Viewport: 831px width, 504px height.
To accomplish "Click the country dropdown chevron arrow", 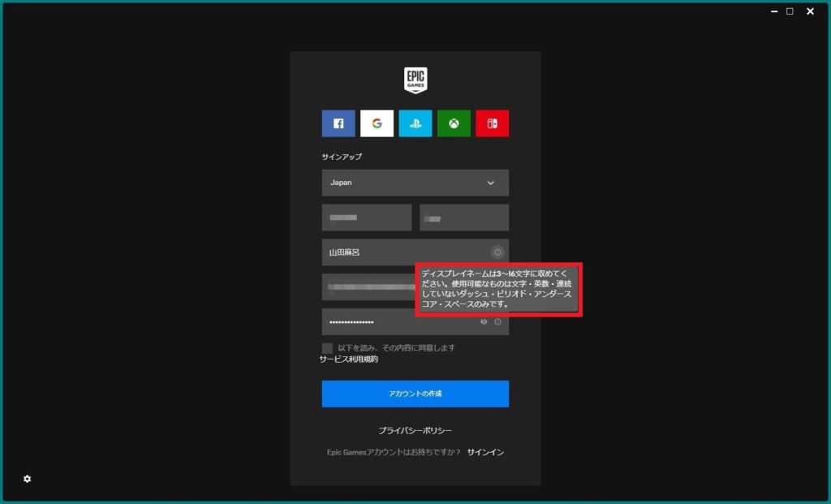I will [491, 183].
